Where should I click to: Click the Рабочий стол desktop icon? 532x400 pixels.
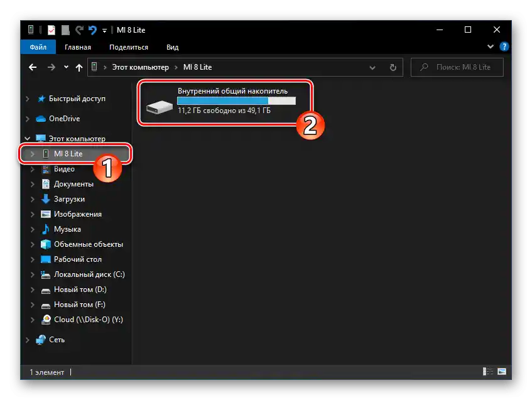tap(45, 259)
